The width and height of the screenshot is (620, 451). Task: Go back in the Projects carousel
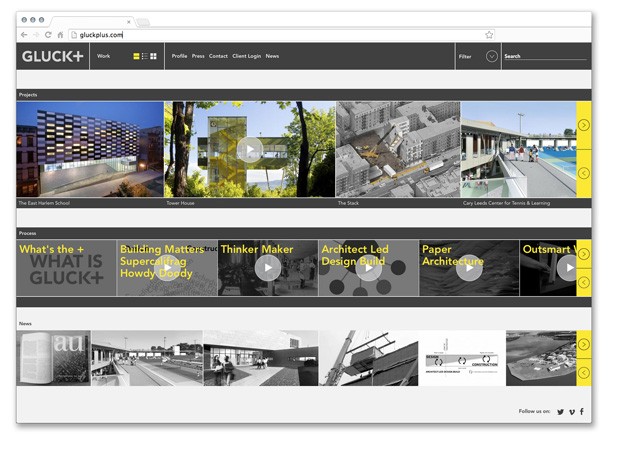click(x=584, y=173)
